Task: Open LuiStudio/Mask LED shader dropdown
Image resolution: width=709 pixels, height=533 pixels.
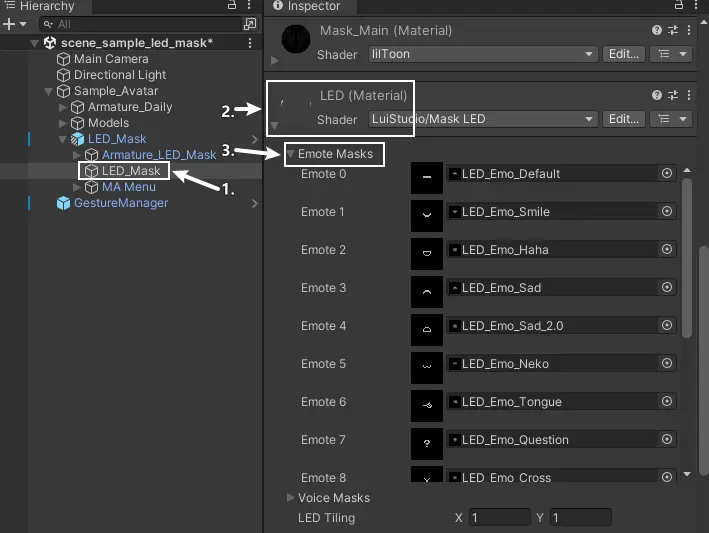Action: 483,119
